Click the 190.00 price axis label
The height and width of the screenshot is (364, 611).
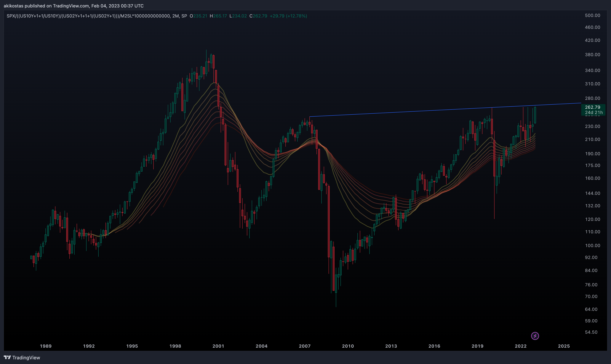pyautogui.click(x=593, y=154)
